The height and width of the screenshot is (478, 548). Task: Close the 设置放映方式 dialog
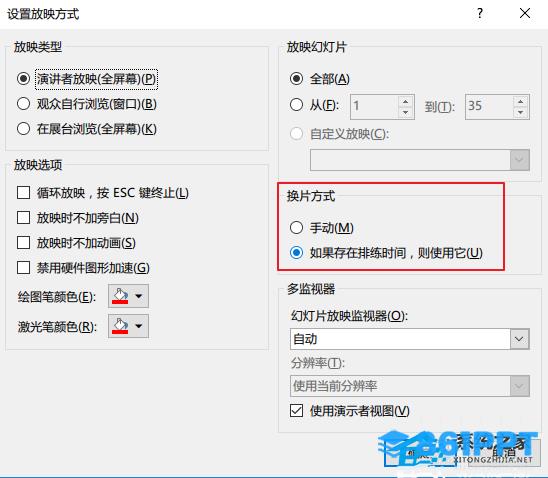tap(525, 14)
